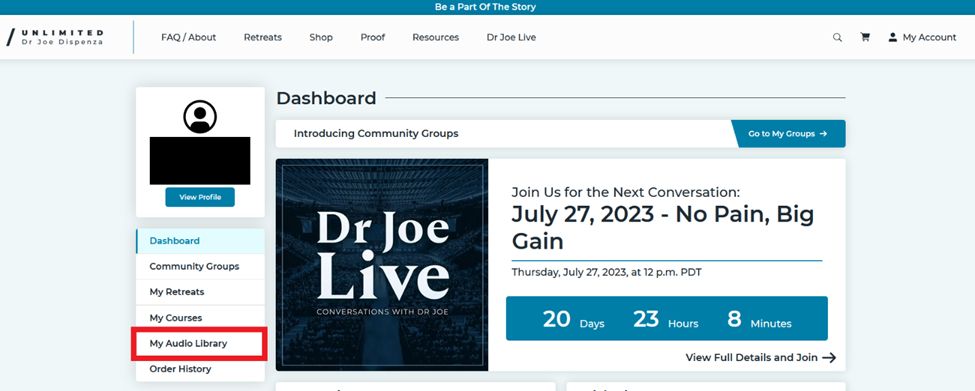Click the View Profile button
The width and height of the screenshot is (975, 391).
point(200,197)
